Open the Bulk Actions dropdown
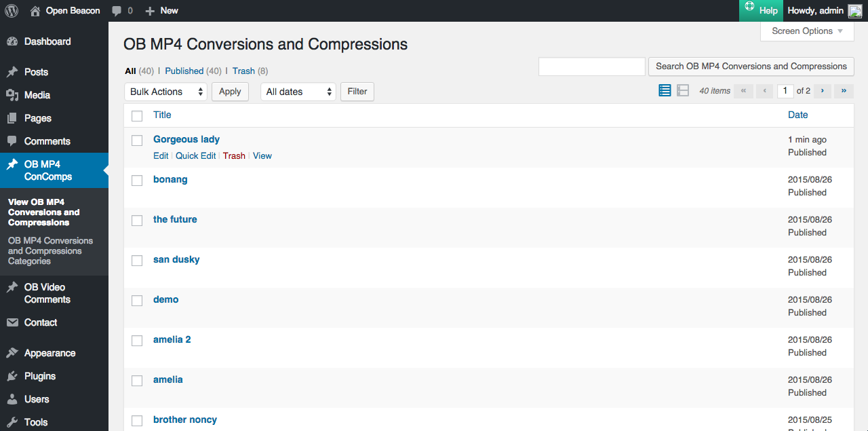Viewport: 868px width, 431px height. point(165,92)
